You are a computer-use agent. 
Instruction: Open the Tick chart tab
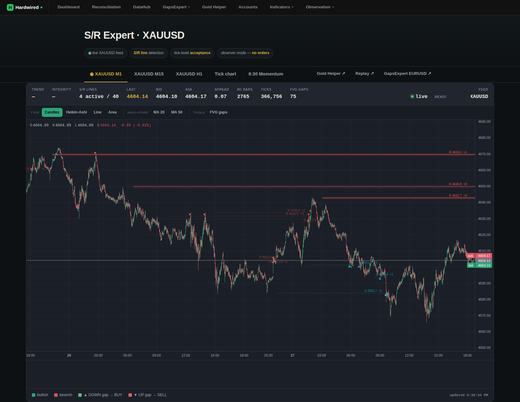[225, 74]
